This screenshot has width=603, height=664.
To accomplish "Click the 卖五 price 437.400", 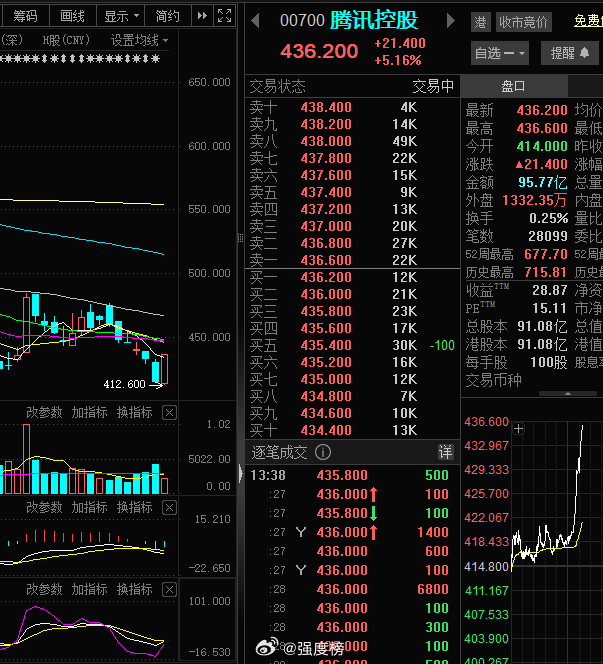I will click(x=326, y=192).
